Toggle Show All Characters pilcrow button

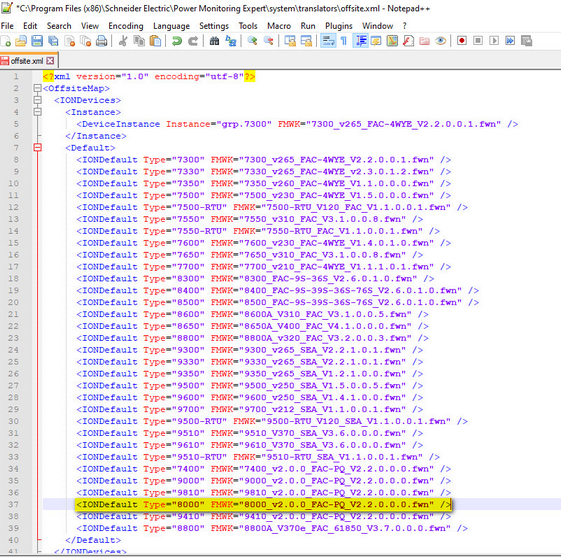[x=344, y=41]
